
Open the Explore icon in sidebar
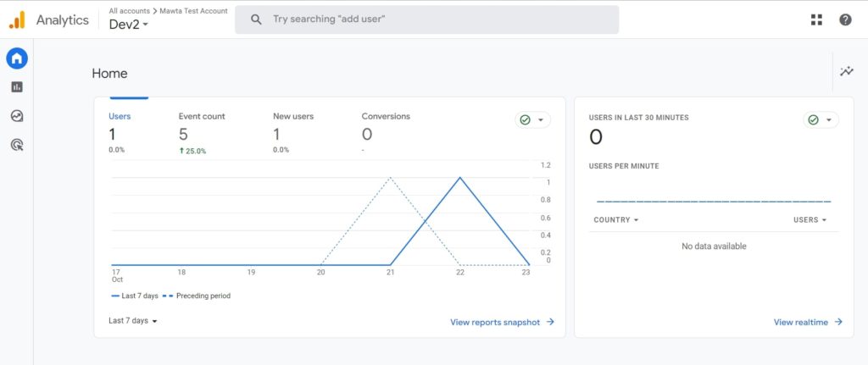(x=17, y=116)
